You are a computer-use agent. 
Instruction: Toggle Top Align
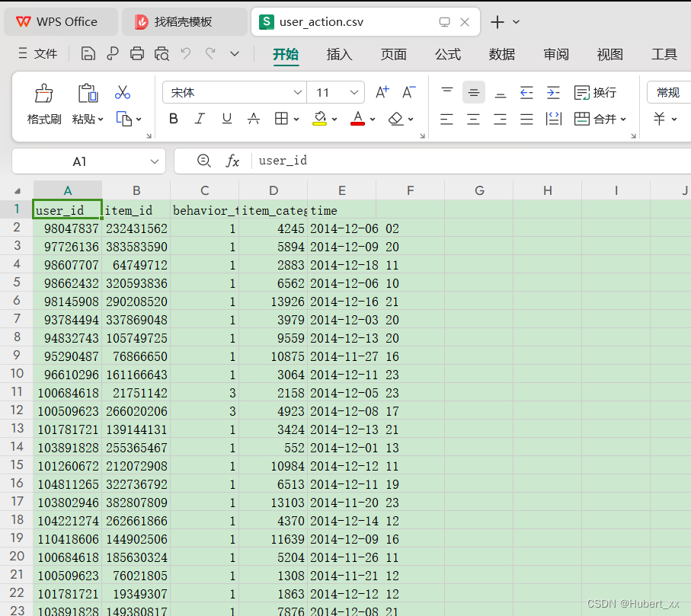point(447,92)
